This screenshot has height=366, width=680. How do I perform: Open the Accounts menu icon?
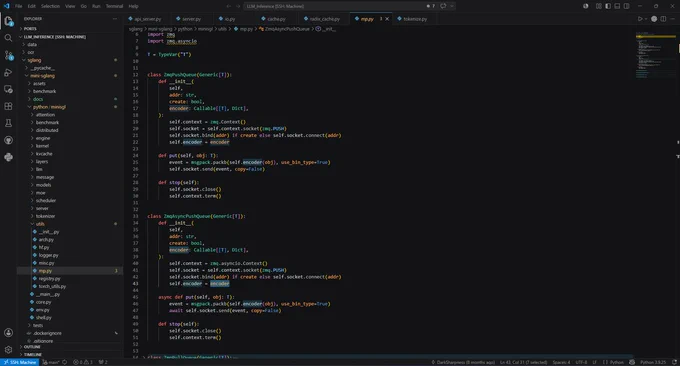coord(8,333)
